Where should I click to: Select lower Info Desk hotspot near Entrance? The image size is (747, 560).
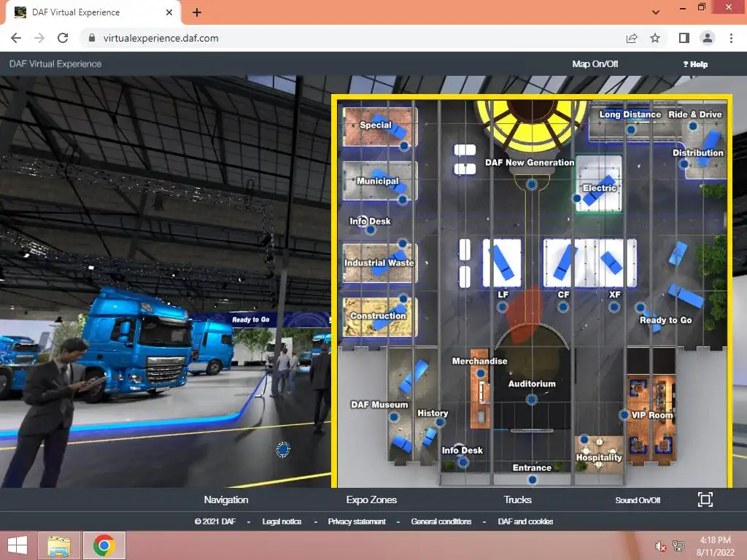462,462
